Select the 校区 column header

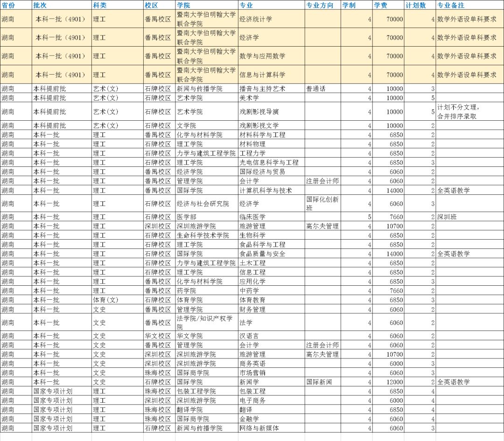point(159,5)
